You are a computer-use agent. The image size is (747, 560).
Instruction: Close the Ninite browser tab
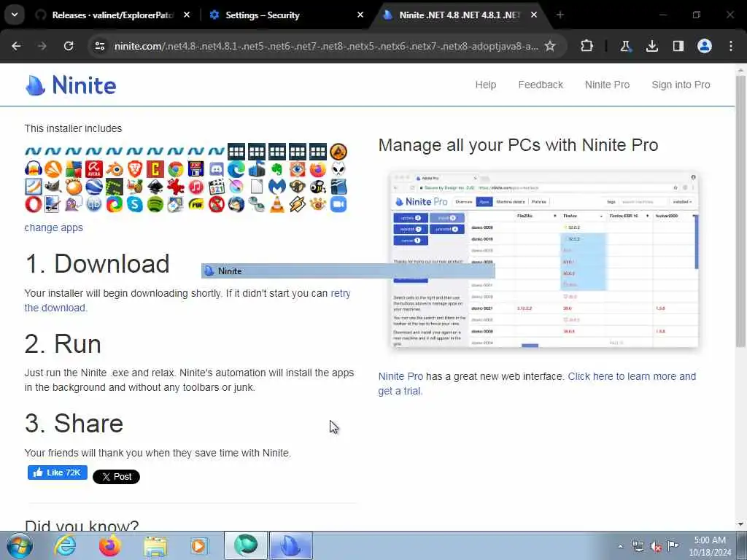tap(534, 15)
